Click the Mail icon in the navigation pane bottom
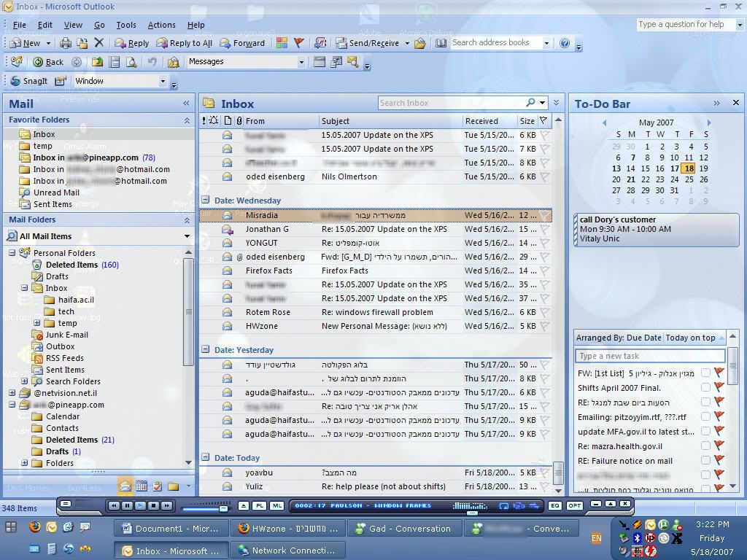 click(125, 486)
